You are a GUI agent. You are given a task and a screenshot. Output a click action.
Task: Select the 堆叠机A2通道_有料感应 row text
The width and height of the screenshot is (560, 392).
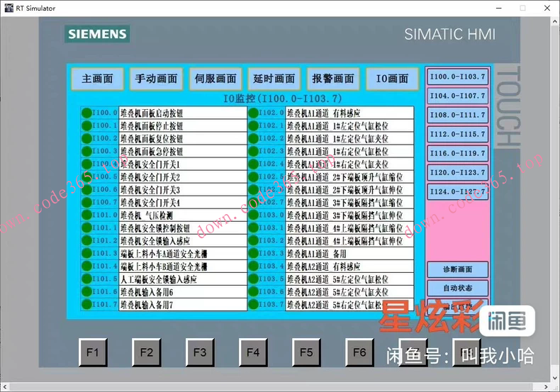(324, 267)
